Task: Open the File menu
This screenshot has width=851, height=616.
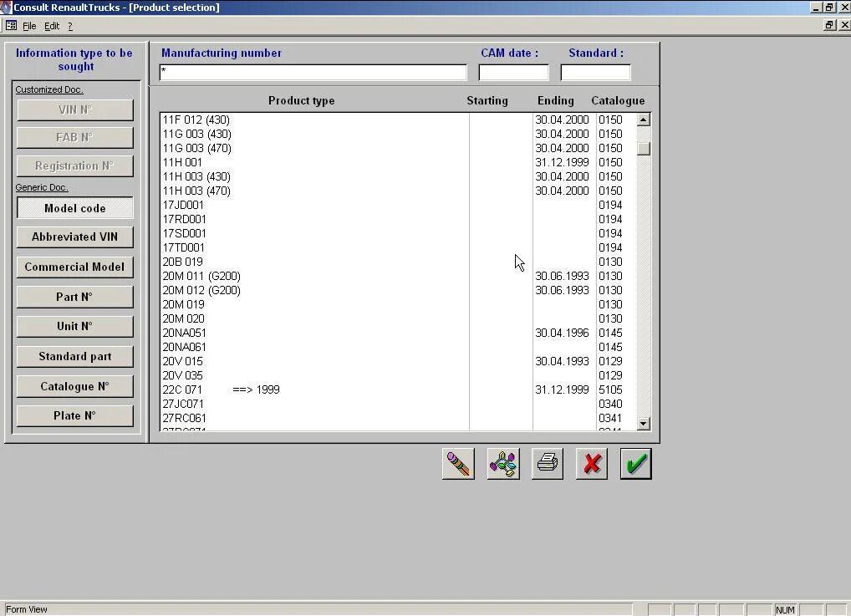Action: 29,26
